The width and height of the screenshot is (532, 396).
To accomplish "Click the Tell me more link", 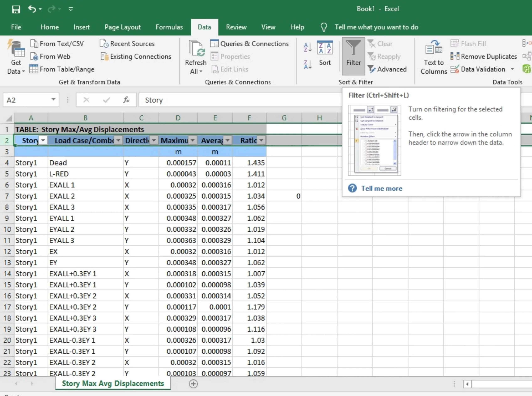I will click(x=382, y=188).
